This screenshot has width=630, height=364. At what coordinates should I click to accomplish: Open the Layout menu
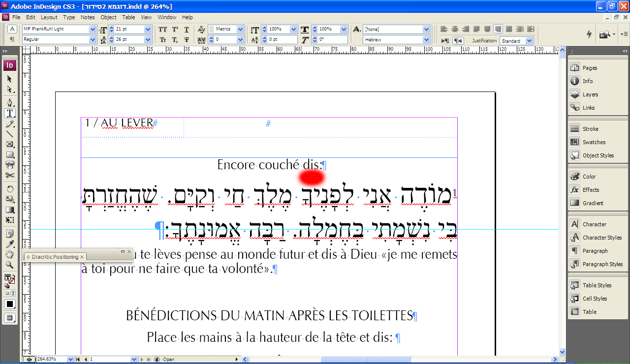[49, 17]
